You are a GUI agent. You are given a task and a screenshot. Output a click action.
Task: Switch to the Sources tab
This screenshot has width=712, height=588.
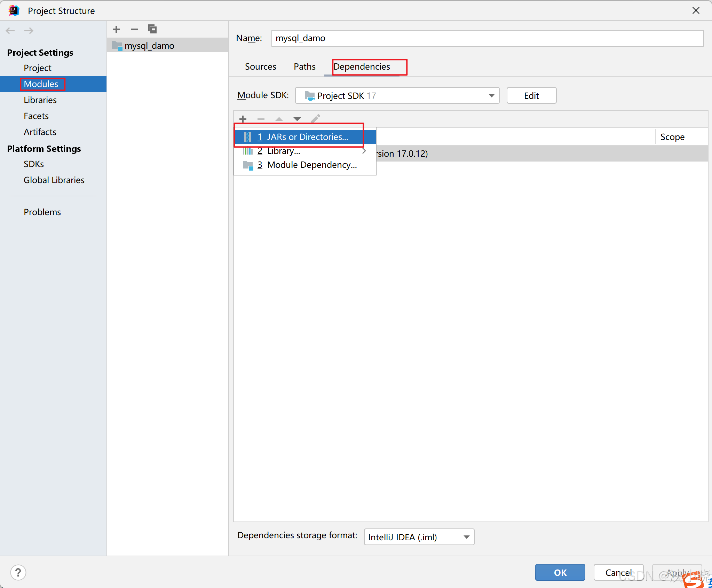click(x=261, y=66)
